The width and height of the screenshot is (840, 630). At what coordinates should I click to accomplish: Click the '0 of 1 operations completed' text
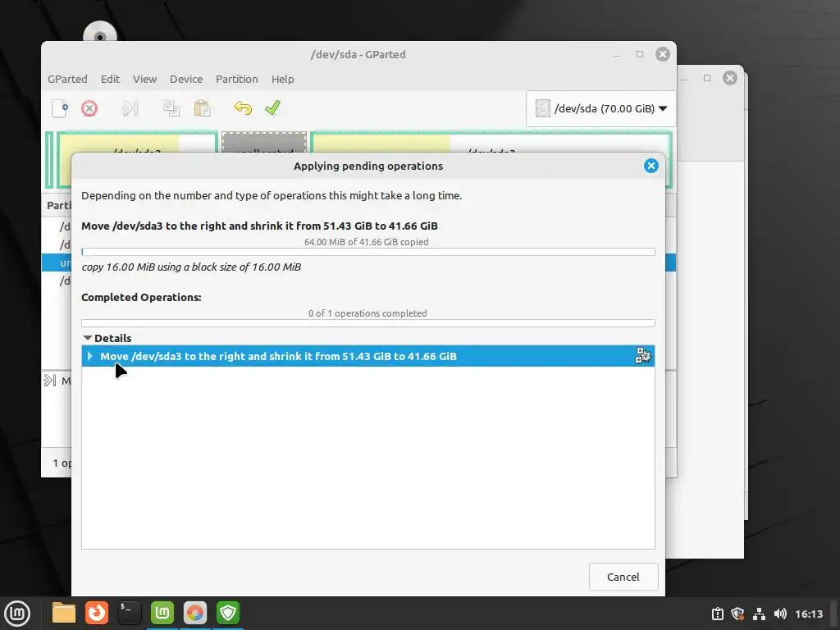367,313
